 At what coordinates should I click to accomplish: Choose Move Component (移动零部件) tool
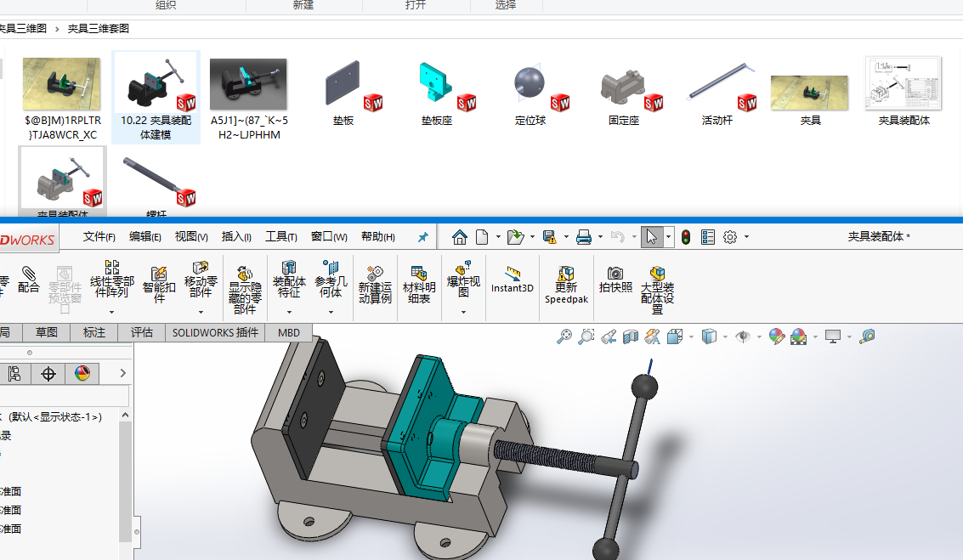(x=201, y=280)
